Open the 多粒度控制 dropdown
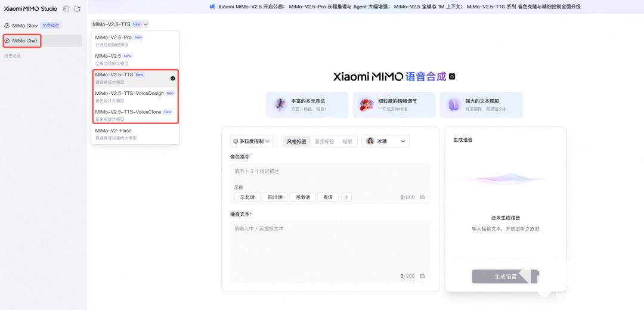The width and height of the screenshot is (644, 310). point(252,141)
